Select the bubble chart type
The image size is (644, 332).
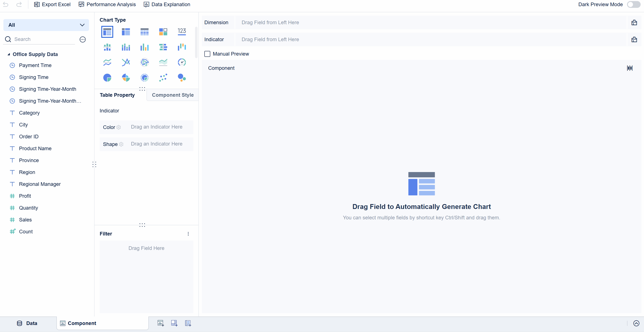(x=182, y=78)
